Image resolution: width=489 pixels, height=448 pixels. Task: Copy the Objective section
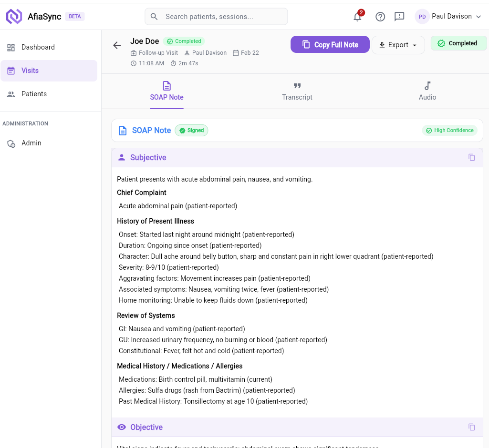(472, 427)
